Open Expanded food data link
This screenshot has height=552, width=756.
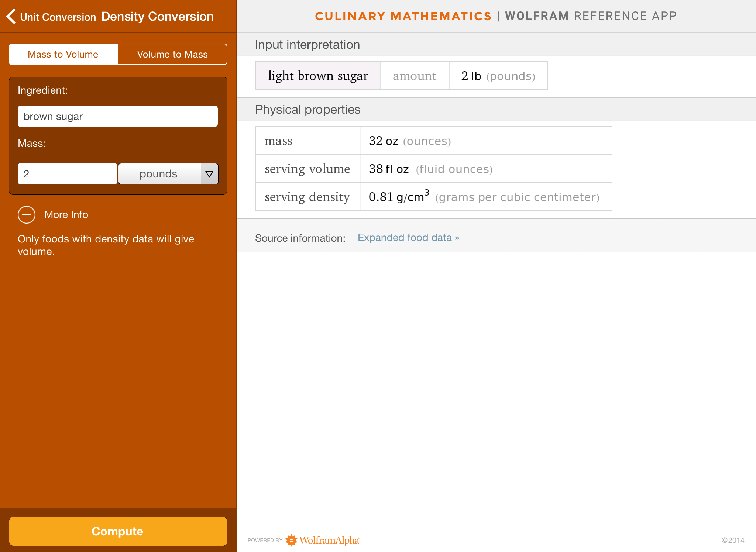pos(408,238)
